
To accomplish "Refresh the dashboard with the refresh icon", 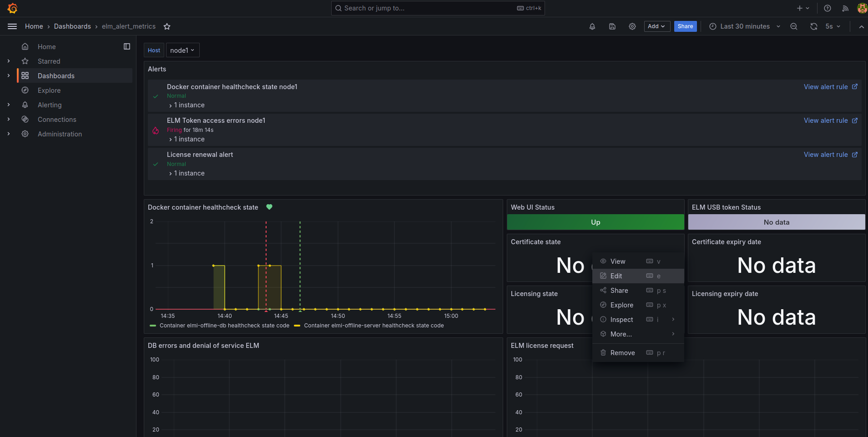I will (814, 26).
